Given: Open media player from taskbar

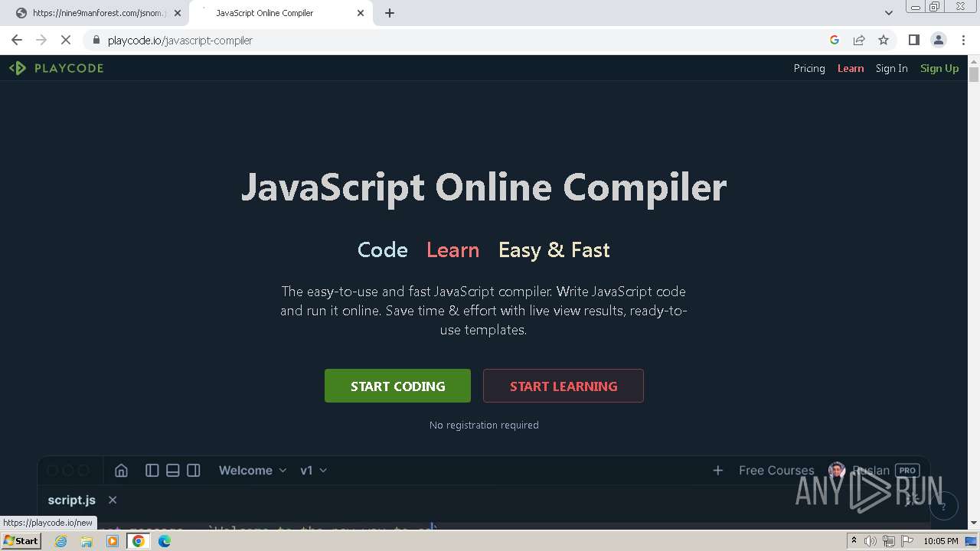Looking at the screenshot, I should (113, 541).
